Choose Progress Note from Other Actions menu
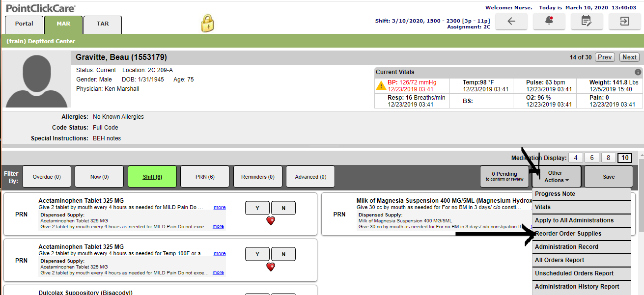 point(581,194)
